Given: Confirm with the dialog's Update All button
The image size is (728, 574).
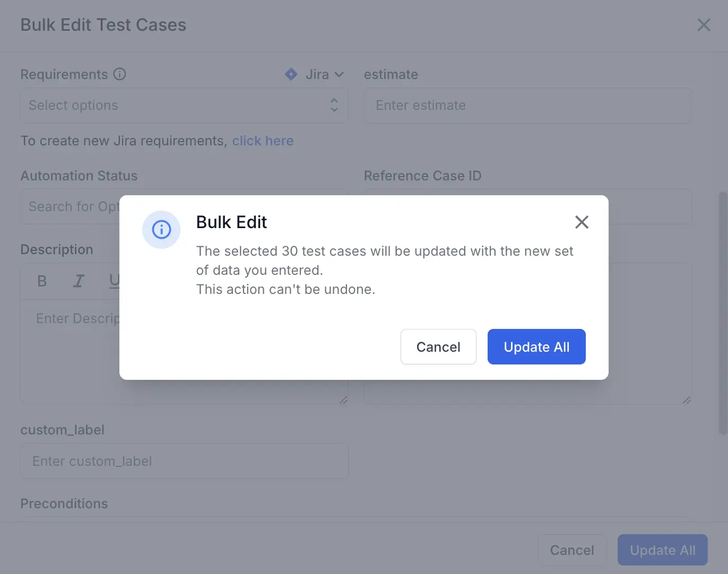Looking at the screenshot, I should (536, 347).
